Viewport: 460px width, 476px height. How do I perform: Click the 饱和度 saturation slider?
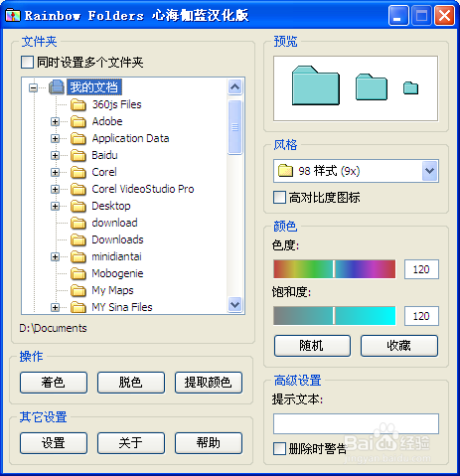[335, 316]
